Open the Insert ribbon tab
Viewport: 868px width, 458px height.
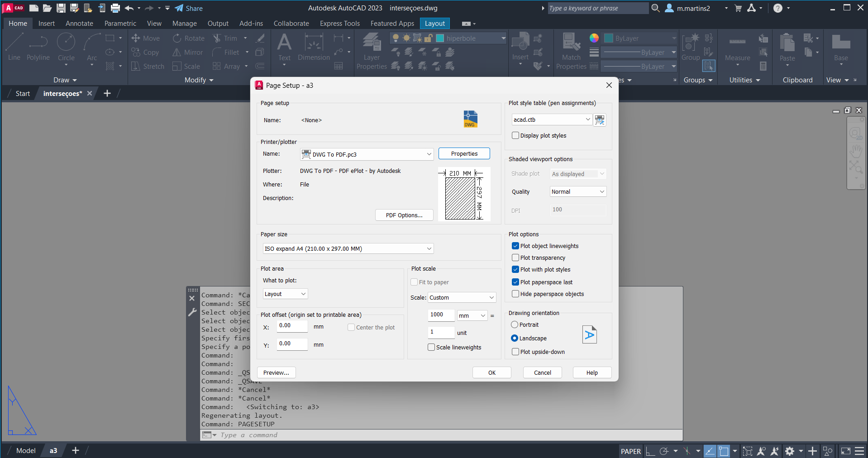(x=47, y=24)
